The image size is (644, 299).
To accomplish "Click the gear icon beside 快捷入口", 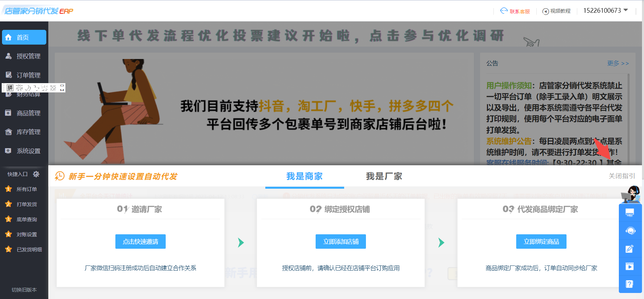I will pyautogui.click(x=36, y=174).
